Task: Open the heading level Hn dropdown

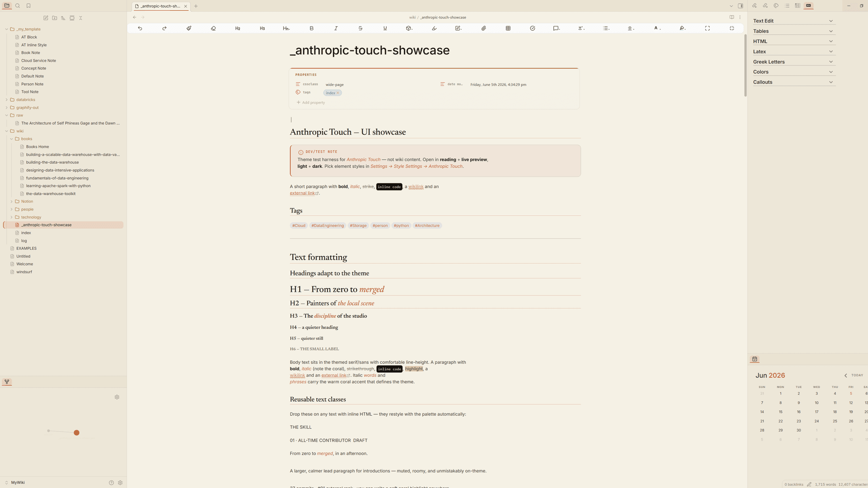Action: [x=286, y=28]
